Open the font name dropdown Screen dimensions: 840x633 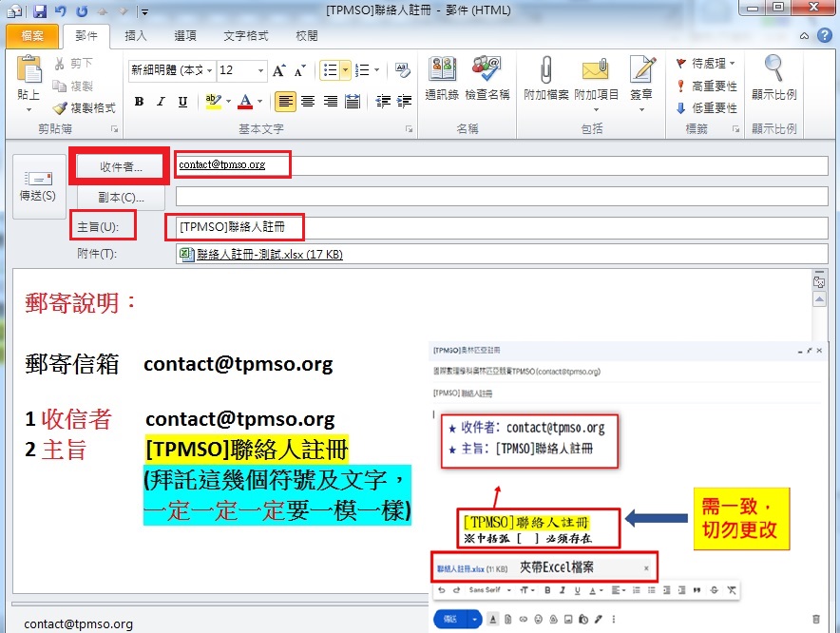(209, 70)
